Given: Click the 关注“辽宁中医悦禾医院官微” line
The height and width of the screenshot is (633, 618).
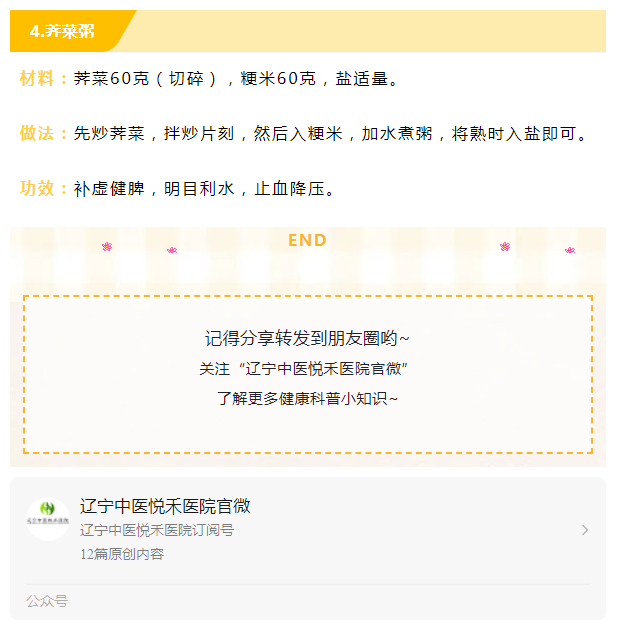Looking at the screenshot, I should 304,369.
